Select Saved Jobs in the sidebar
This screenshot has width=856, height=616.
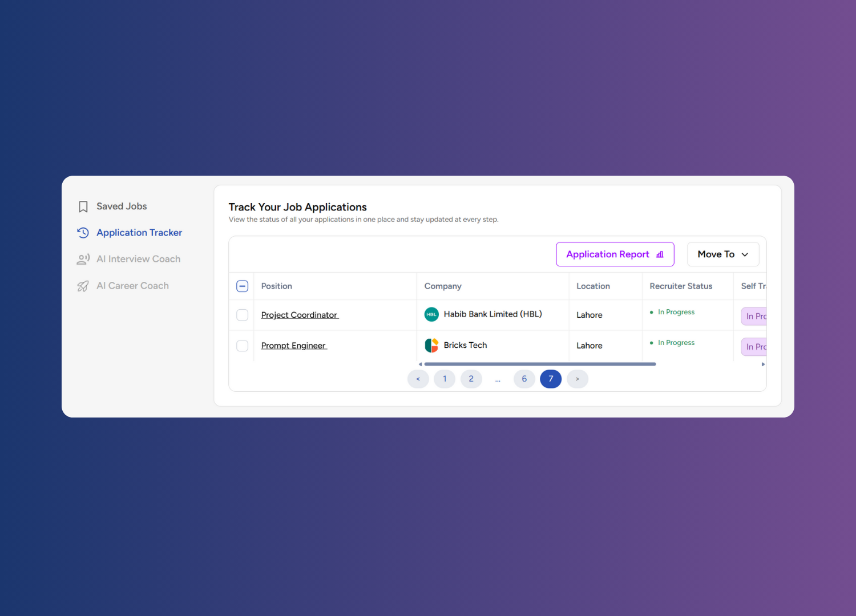(122, 206)
